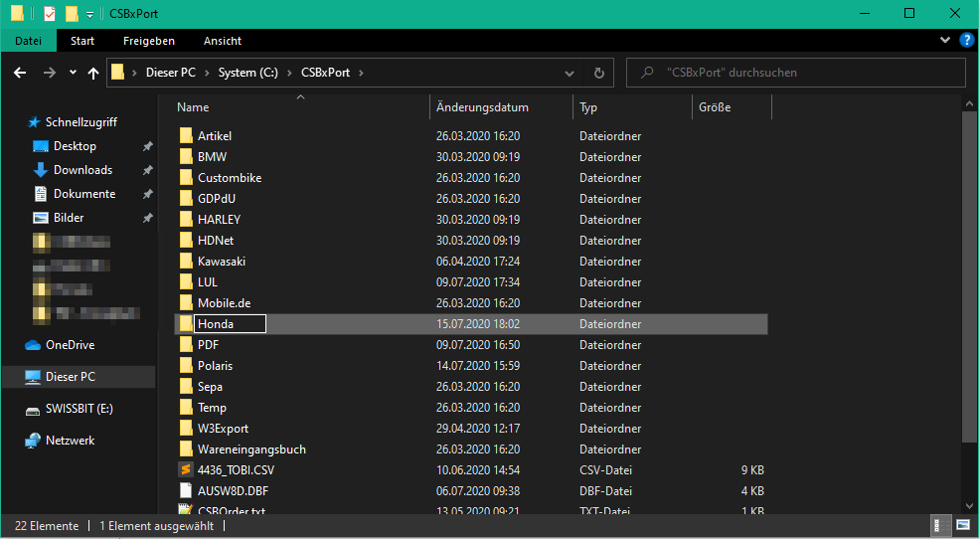Select Dieser PC in the navigation pane
The height and width of the screenshot is (539, 980).
tap(79, 377)
